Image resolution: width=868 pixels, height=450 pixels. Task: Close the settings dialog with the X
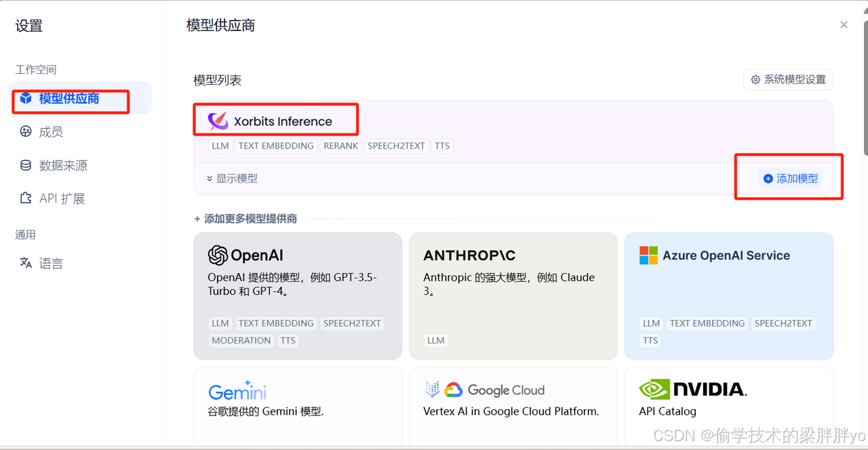(x=844, y=24)
